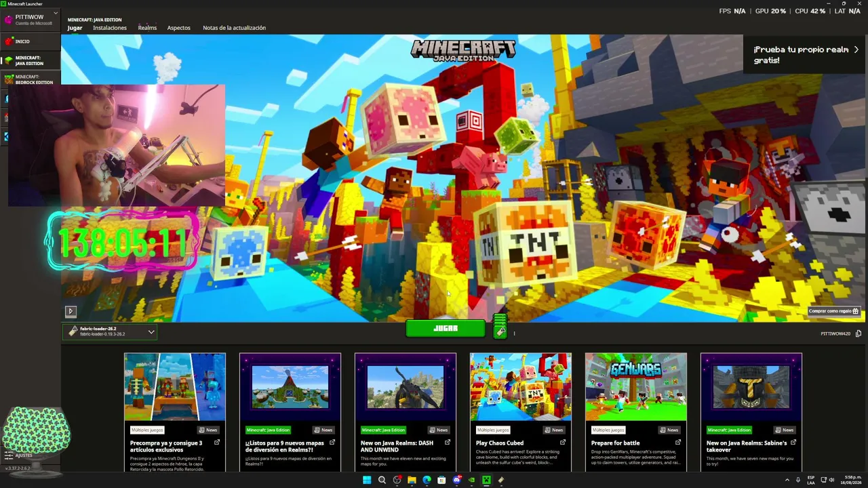Open Notas de la actualización tab
Screen dimensions: 868x488
pyautogui.click(x=234, y=28)
